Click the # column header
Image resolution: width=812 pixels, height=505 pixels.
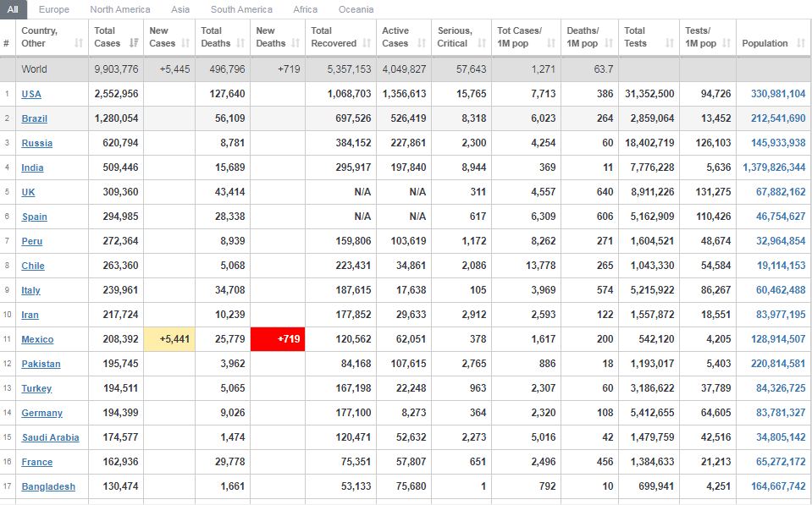click(8, 36)
